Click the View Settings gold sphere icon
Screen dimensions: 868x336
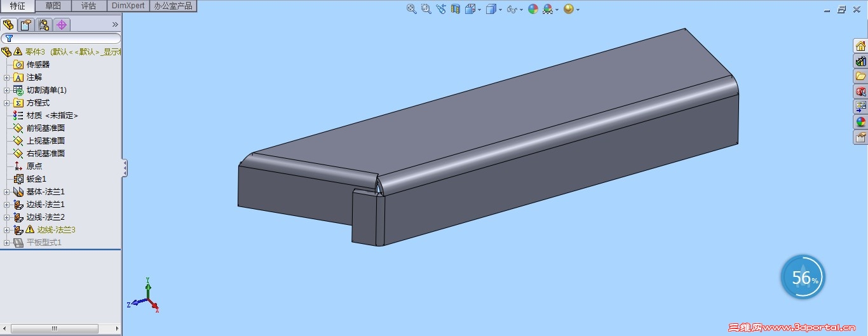(569, 9)
